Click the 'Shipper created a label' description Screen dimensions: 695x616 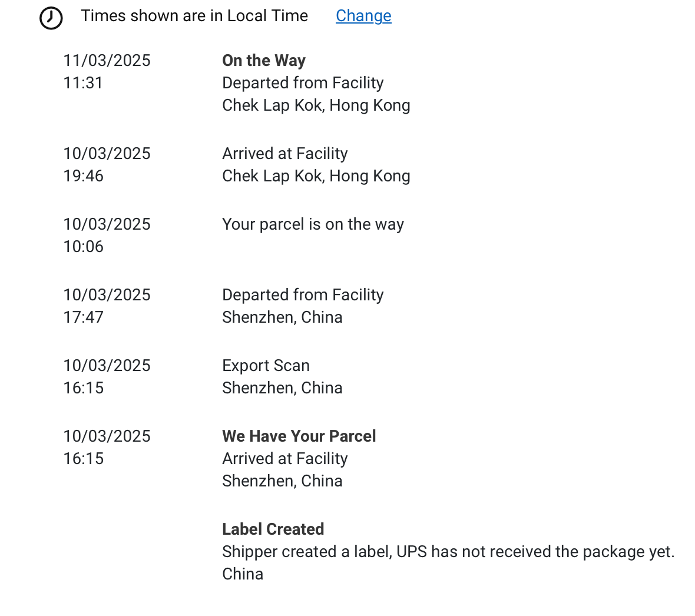pyautogui.click(x=448, y=552)
